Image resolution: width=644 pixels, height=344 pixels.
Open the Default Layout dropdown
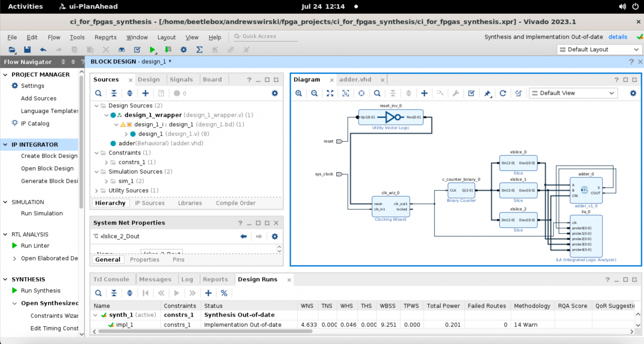pyautogui.click(x=599, y=49)
